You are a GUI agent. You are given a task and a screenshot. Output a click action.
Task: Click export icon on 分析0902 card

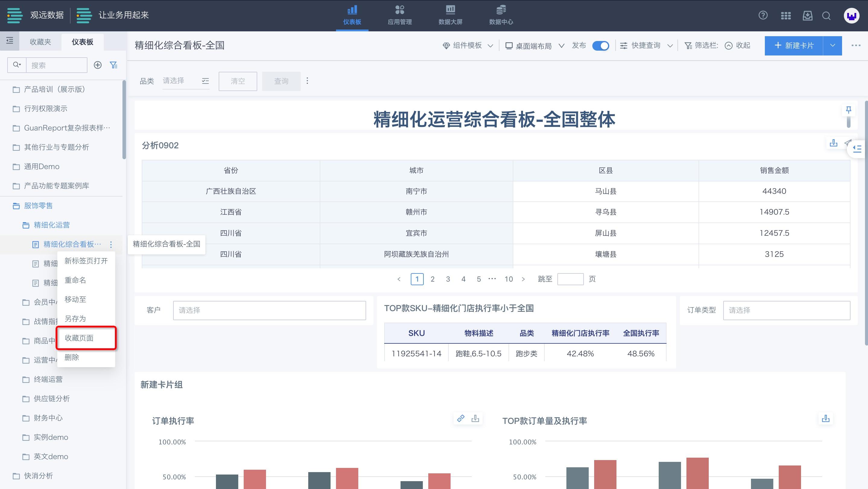(x=833, y=143)
